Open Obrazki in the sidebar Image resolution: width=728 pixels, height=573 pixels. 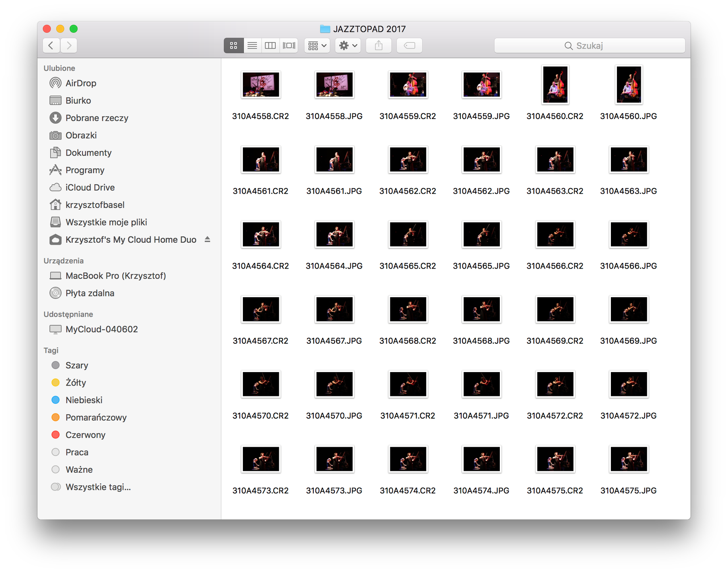(x=73, y=135)
